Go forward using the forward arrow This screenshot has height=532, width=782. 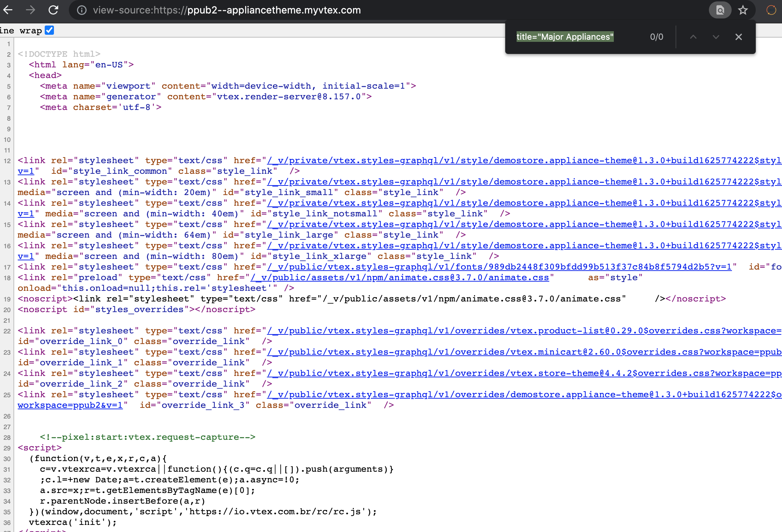point(31,10)
